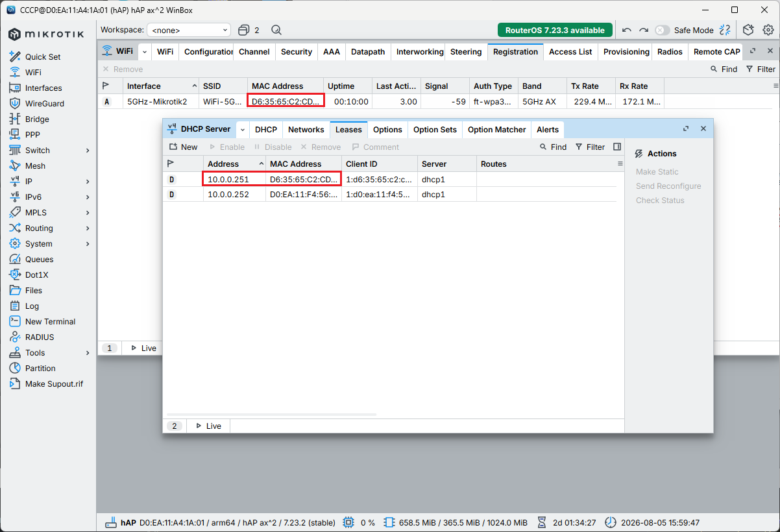The height and width of the screenshot is (532, 780).
Task: Open the Workspace dropdown
Action: coord(189,30)
